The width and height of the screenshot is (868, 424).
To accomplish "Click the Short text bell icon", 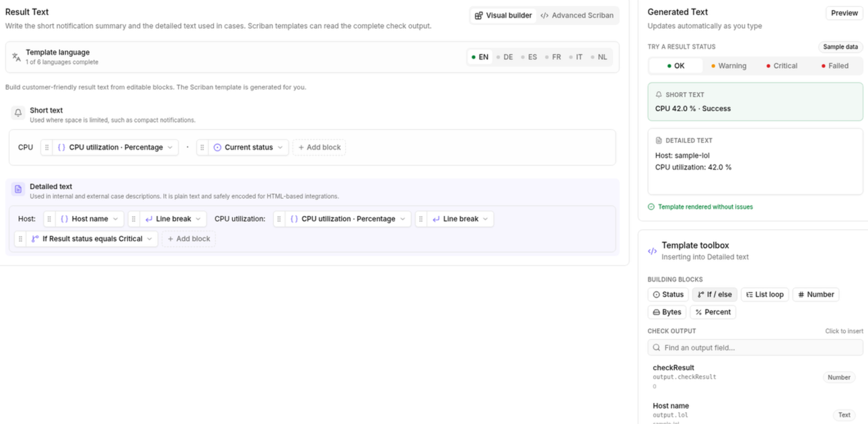I will point(18,113).
